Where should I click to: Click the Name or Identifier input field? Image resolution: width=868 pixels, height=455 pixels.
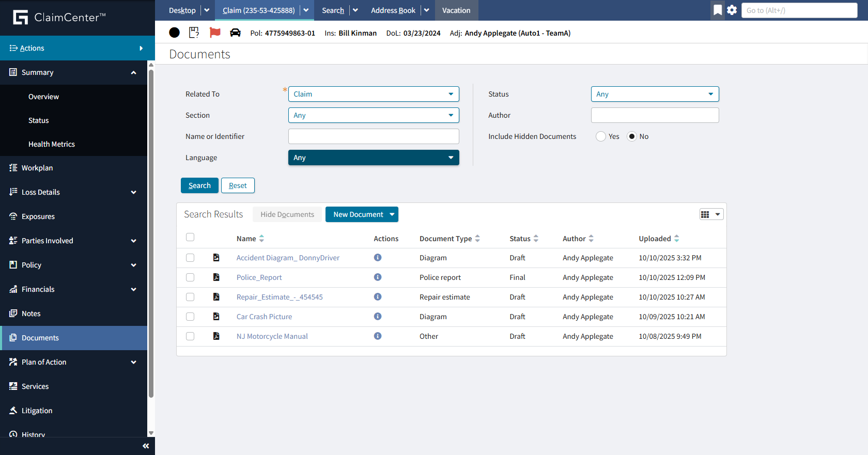click(374, 136)
